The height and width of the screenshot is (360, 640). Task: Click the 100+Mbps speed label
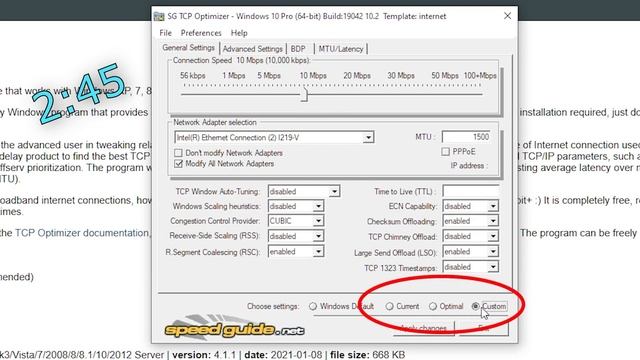tap(480, 76)
